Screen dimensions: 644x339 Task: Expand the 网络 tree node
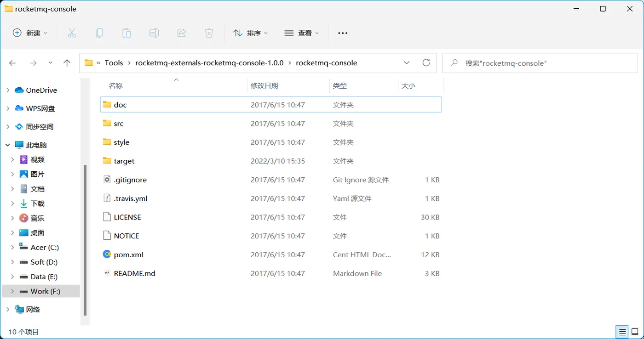click(x=8, y=309)
